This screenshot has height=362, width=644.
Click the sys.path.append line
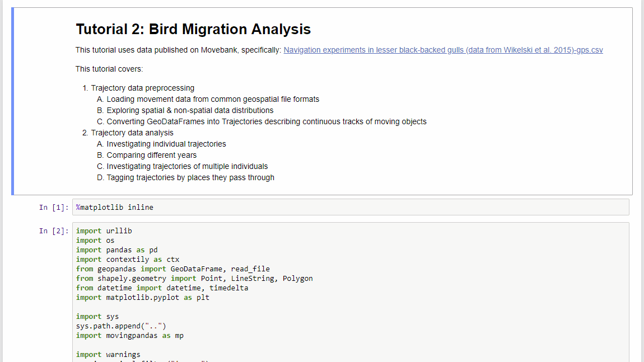(120, 326)
